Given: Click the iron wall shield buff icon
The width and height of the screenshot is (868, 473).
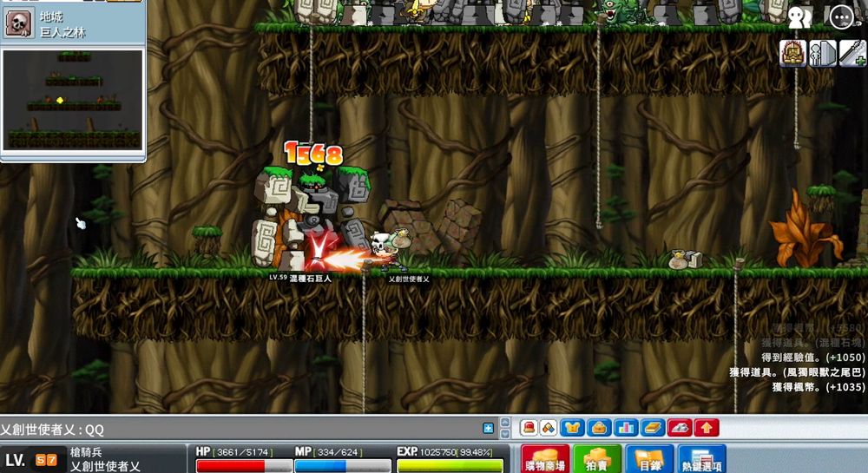Looking at the screenshot, I should click(823, 54).
